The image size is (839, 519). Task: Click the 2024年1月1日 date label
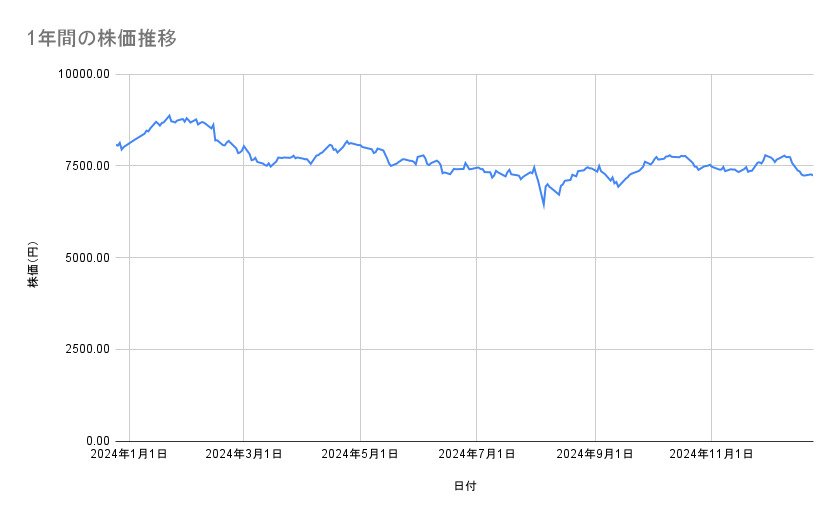(127, 454)
